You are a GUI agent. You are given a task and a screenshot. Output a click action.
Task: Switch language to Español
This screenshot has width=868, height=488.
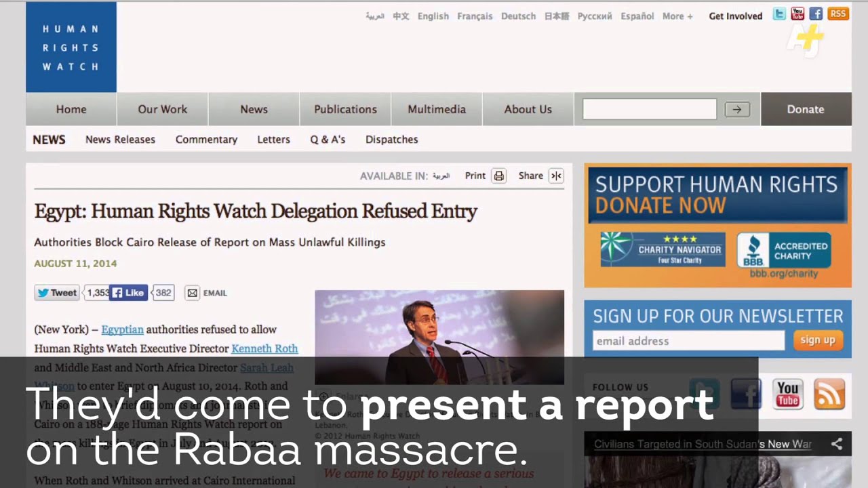(x=637, y=16)
